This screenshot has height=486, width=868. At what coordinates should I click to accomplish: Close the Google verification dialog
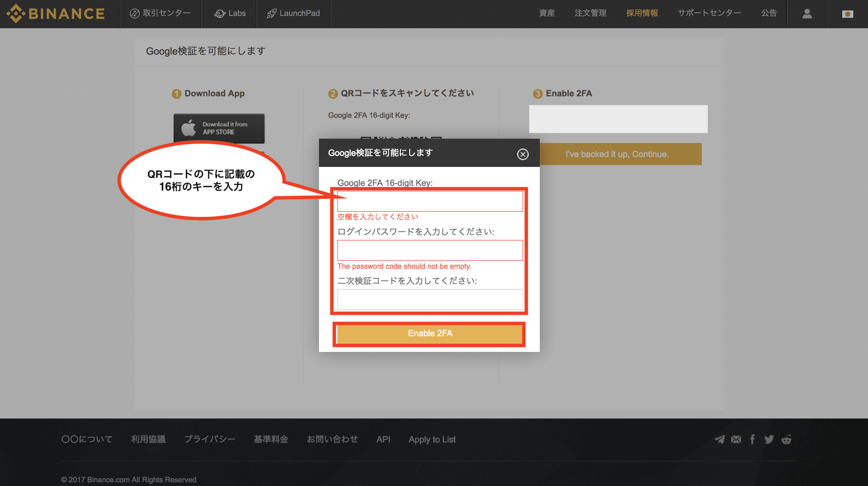523,154
